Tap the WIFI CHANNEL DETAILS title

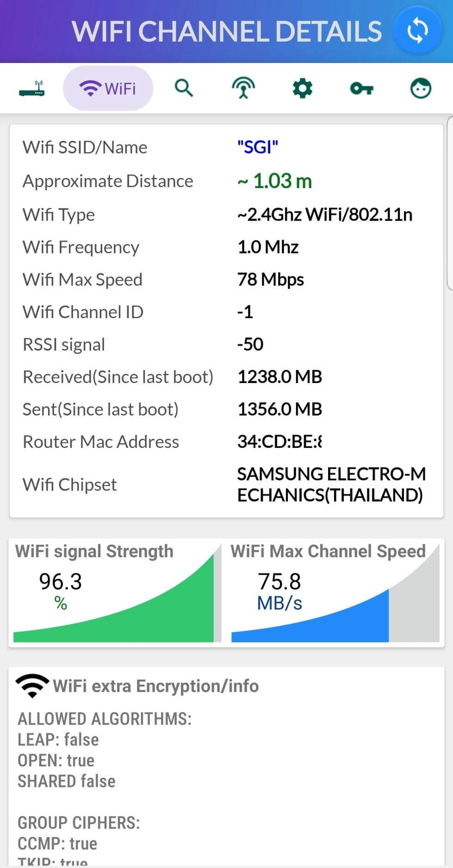coord(227,31)
